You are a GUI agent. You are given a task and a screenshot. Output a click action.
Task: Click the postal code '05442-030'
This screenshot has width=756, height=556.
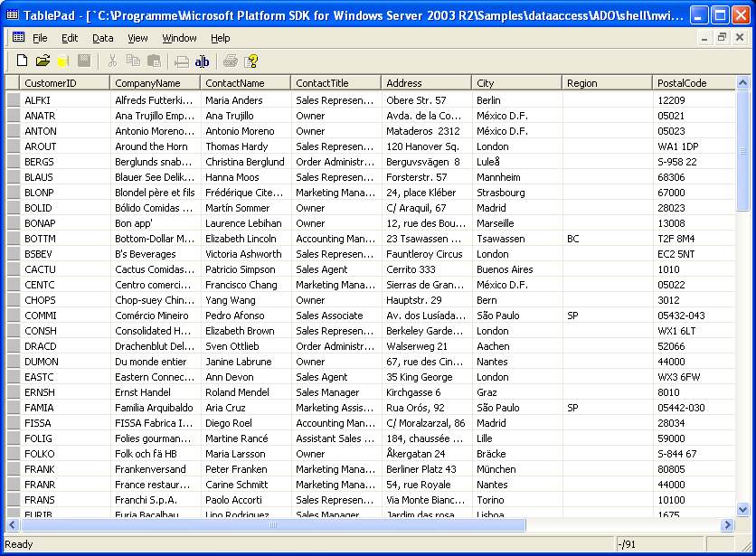(x=681, y=408)
